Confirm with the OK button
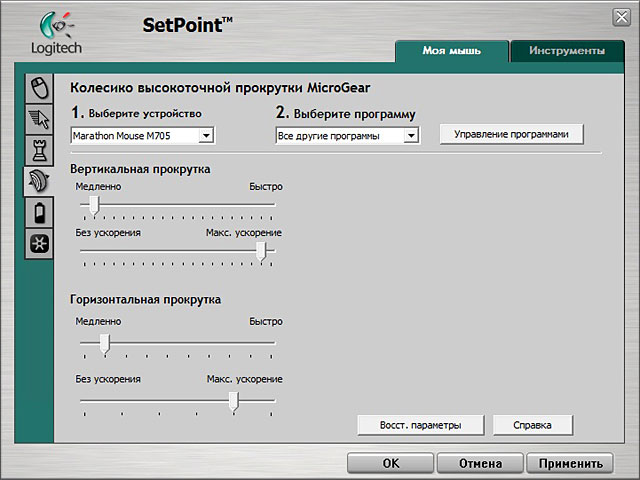This screenshot has width=640, height=480. pyautogui.click(x=391, y=463)
